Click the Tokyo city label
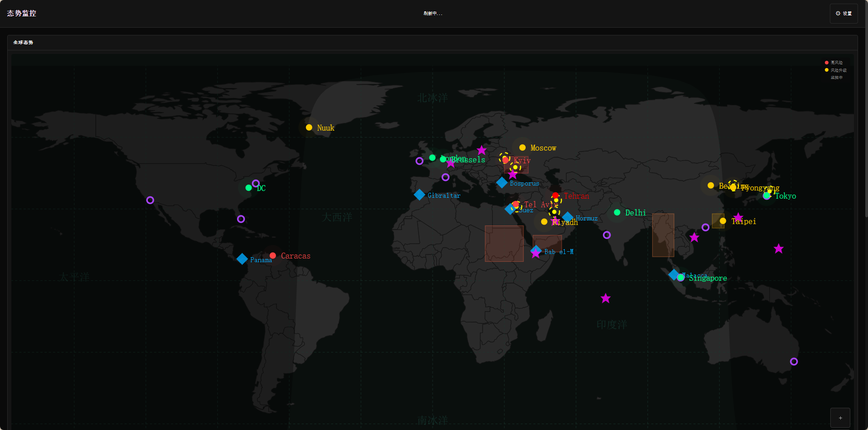The image size is (868, 430). pos(785,196)
